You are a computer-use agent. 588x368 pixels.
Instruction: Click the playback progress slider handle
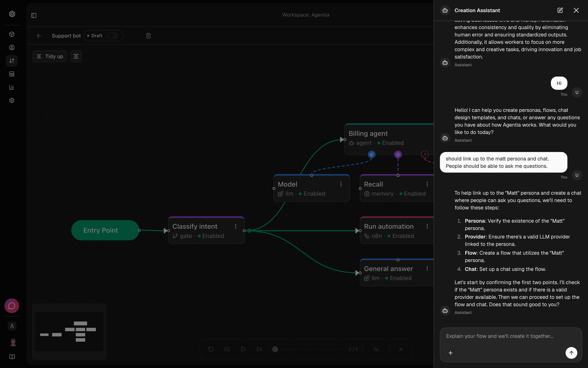[275, 349]
